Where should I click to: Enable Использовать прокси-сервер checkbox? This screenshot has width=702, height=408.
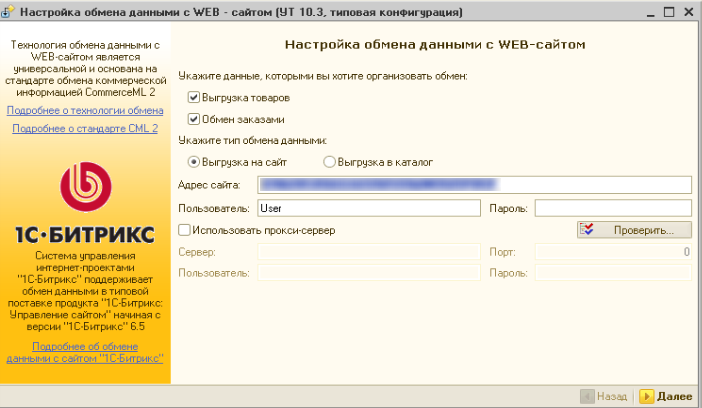pyautogui.click(x=184, y=230)
